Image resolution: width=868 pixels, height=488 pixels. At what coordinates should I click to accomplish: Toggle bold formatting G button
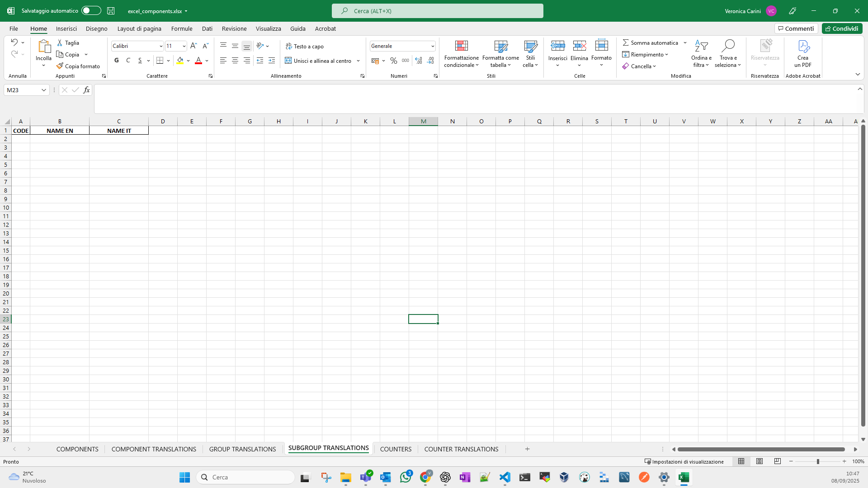(x=117, y=61)
